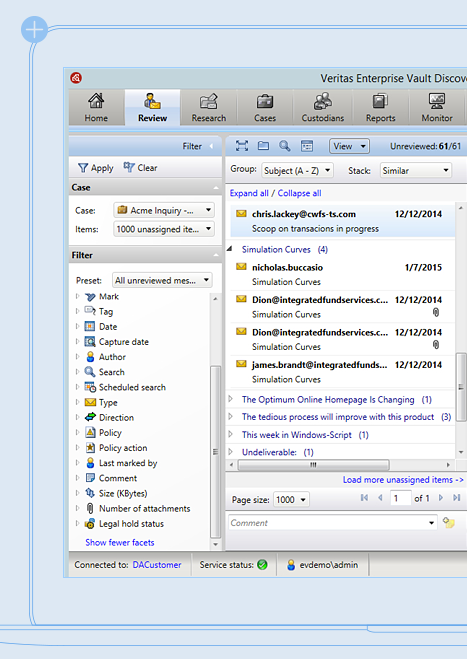This screenshot has height=659, width=467.
Task: Select the chris.lackey@cwfs-ts.com message
Action: click(343, 221)
